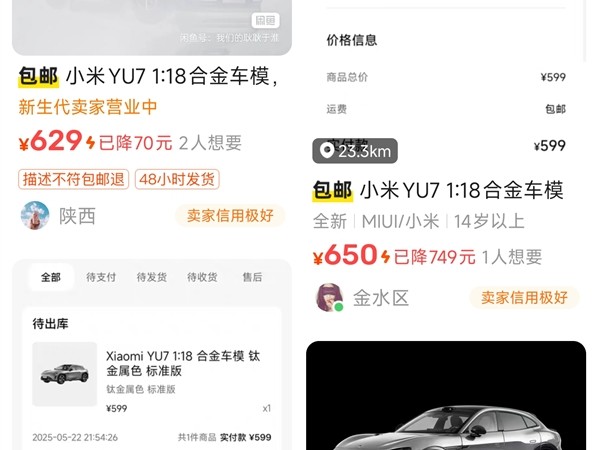600x450 pixels.
Task: Open the Jinshui District seller's avatar
Action: pyautogui.click(x=329, y=298)
